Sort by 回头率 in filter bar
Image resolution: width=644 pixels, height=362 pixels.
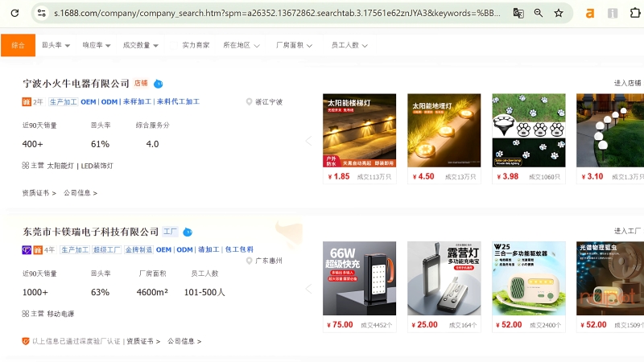coord(56,45)
